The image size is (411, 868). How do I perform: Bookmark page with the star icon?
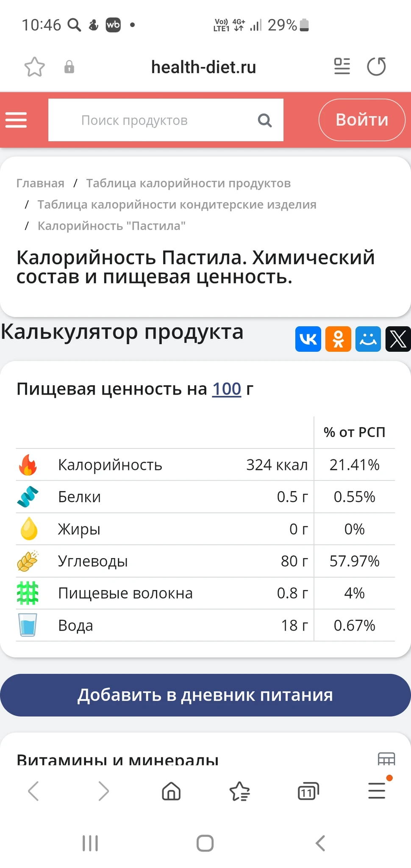pos(34,67)
